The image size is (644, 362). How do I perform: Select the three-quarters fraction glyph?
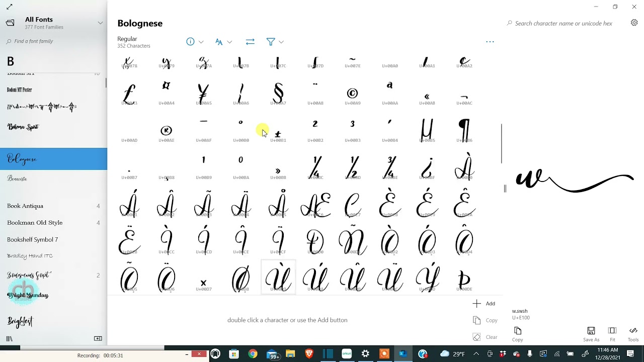point(390,167)
